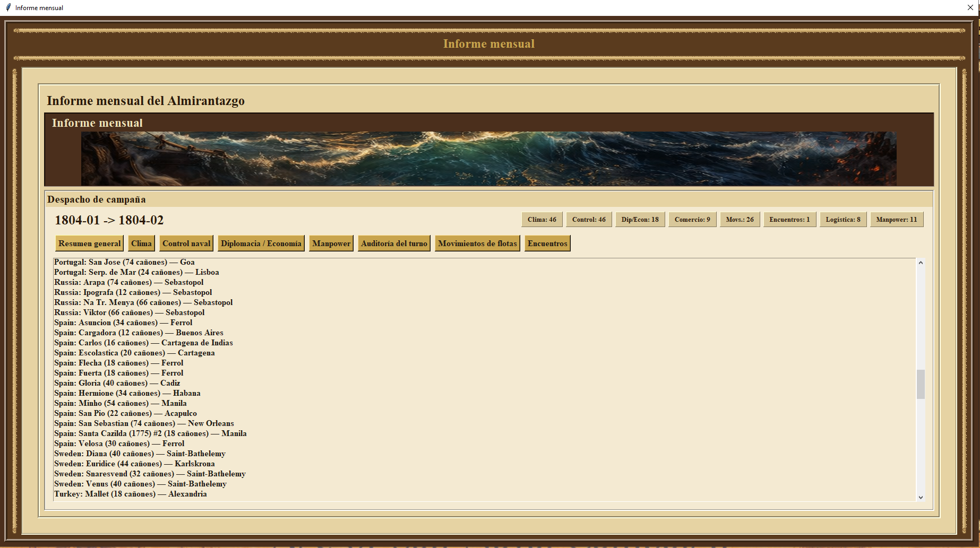Click the Logística: 8 counter button
The image size is (980, 548).
[x=843, y=220]
